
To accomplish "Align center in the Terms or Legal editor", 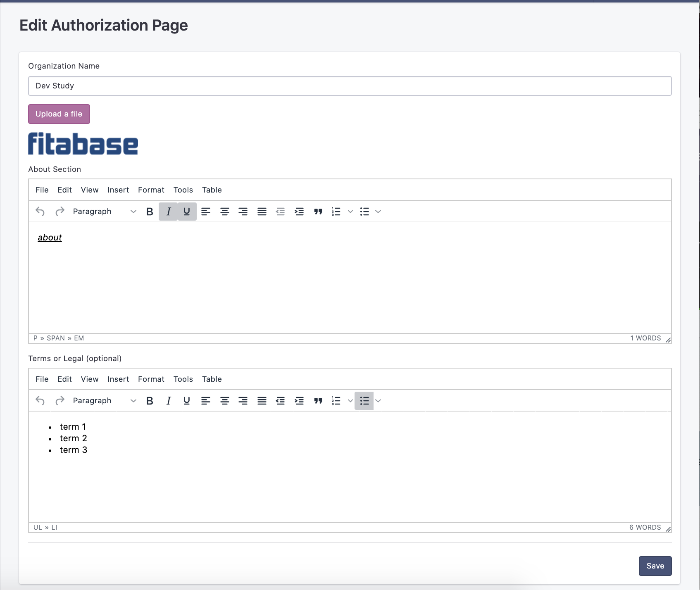I will [224, 401].
